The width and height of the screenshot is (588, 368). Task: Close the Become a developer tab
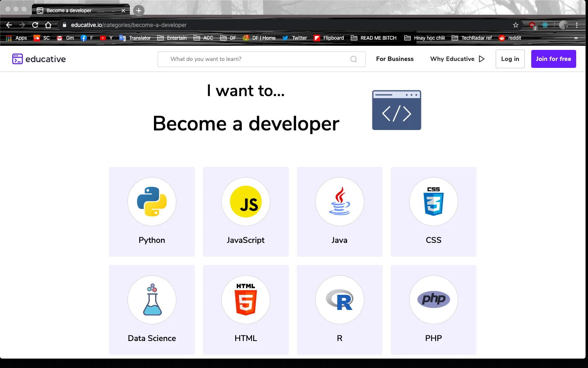[123, 11]
